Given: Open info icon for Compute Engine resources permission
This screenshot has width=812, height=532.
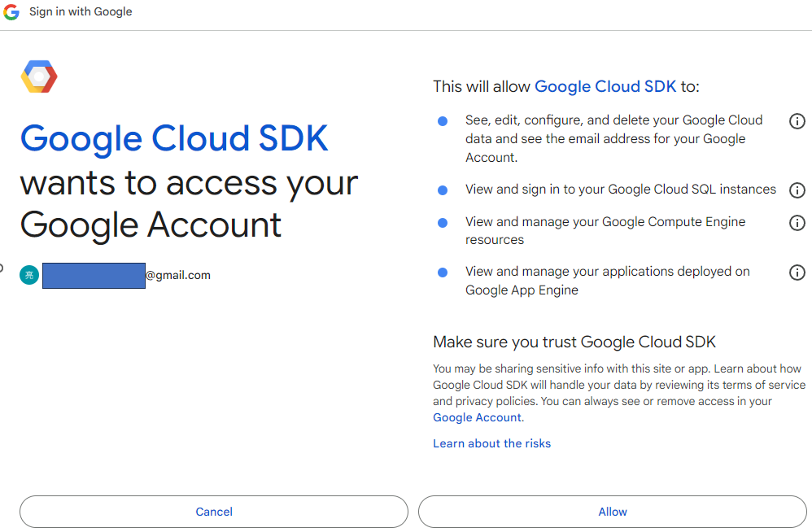Looking at the screenshot, I should [x=797, y=223].
